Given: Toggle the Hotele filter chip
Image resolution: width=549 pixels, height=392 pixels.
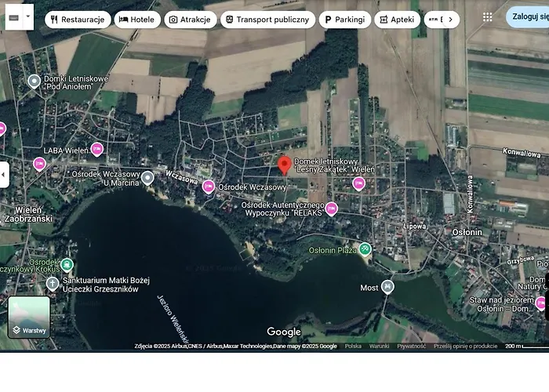Looking at the screenshot, I should point(137,20).
